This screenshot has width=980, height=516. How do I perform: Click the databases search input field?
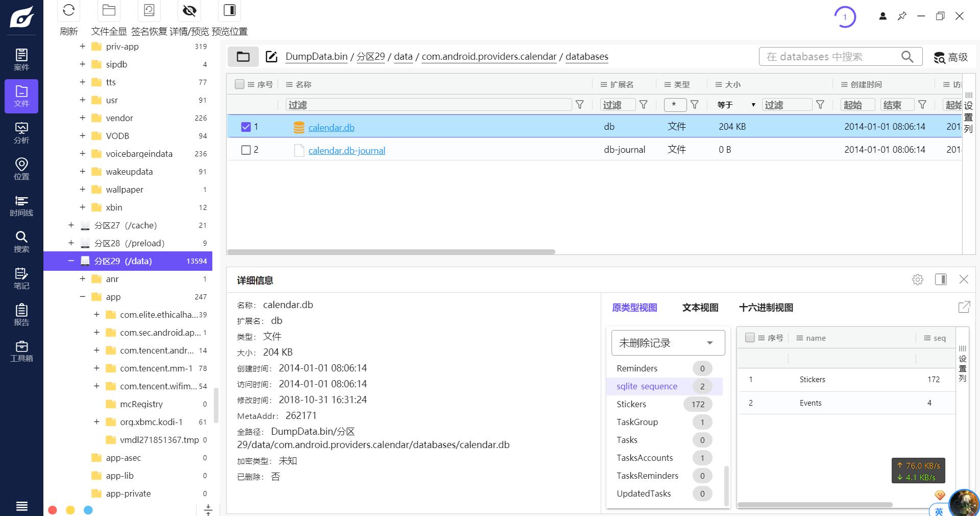pos(832,57)
